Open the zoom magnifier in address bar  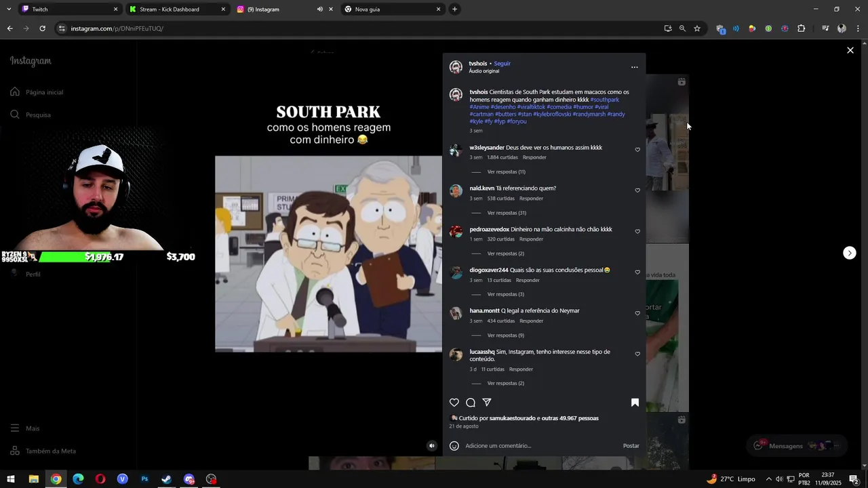coord(682,28)
